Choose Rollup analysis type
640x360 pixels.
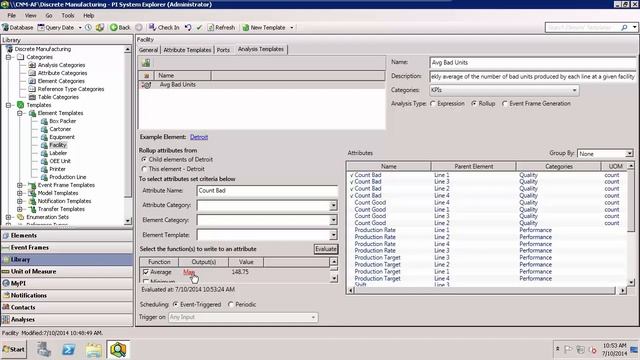pyautogui.click(x=474, y=104)
